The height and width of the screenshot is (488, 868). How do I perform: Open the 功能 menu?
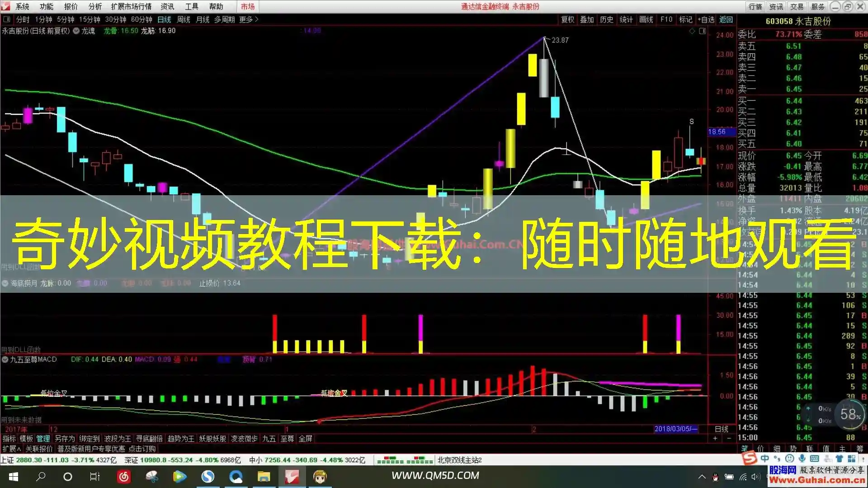pyautogui.click(x=46, y=6)
